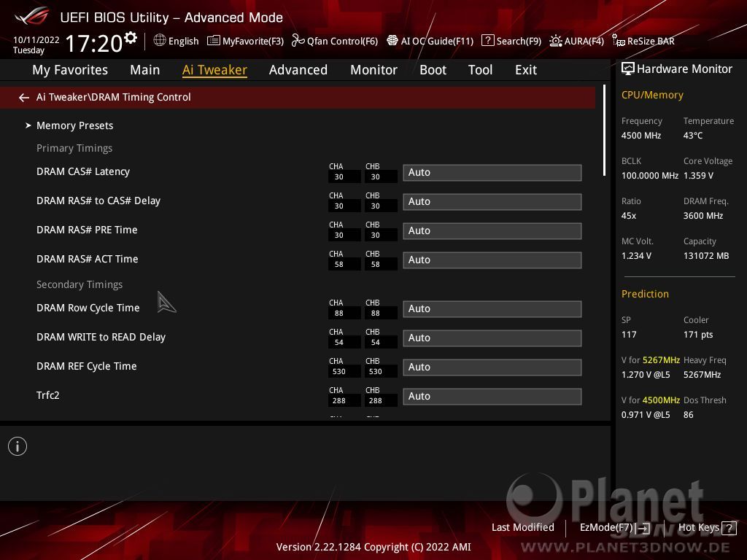
Task: Click the Hardware Monitor display icon
Action: pos(628,69)
